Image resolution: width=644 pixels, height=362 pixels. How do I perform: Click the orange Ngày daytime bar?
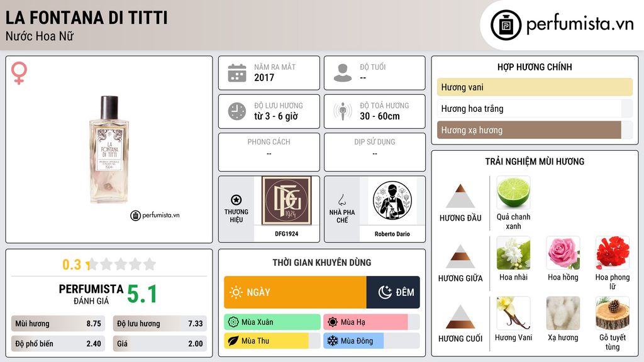coord(296,292)
